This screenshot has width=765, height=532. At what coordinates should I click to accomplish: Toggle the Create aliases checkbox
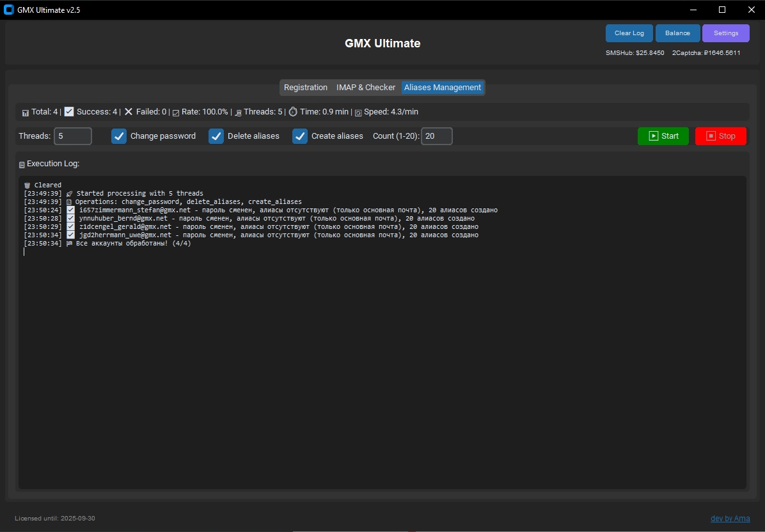tap(300, 136)
